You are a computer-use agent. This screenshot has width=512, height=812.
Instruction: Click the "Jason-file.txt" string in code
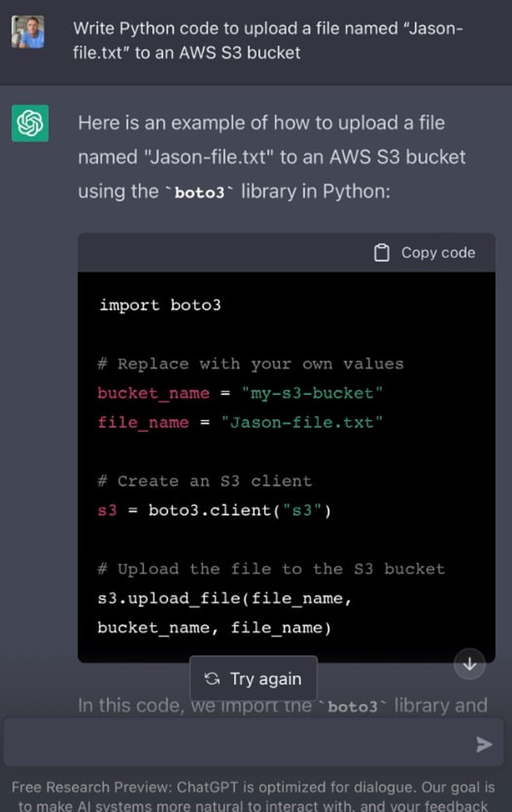[x=302, y=422]
